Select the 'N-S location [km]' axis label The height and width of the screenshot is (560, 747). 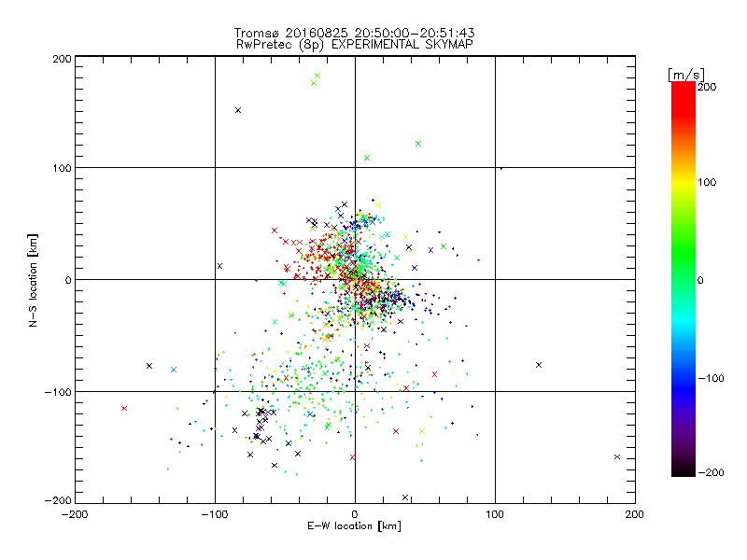33,281
